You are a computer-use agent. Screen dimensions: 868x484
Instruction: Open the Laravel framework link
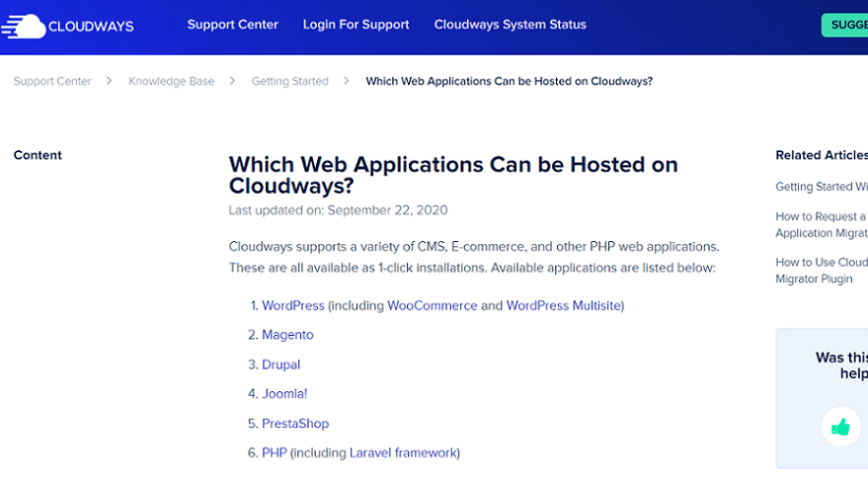[x=403, y=453]
